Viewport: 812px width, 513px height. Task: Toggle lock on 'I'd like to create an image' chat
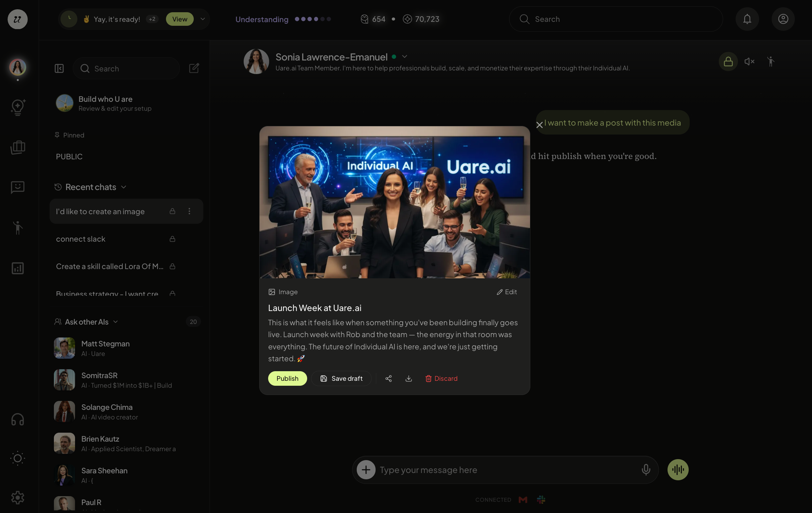[172, 211]
